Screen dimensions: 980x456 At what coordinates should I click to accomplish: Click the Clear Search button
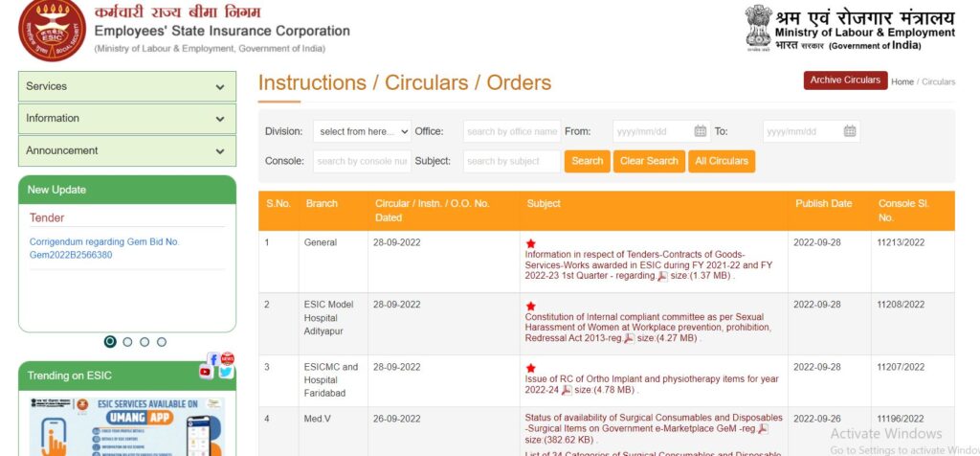click(x=649, y=161)
